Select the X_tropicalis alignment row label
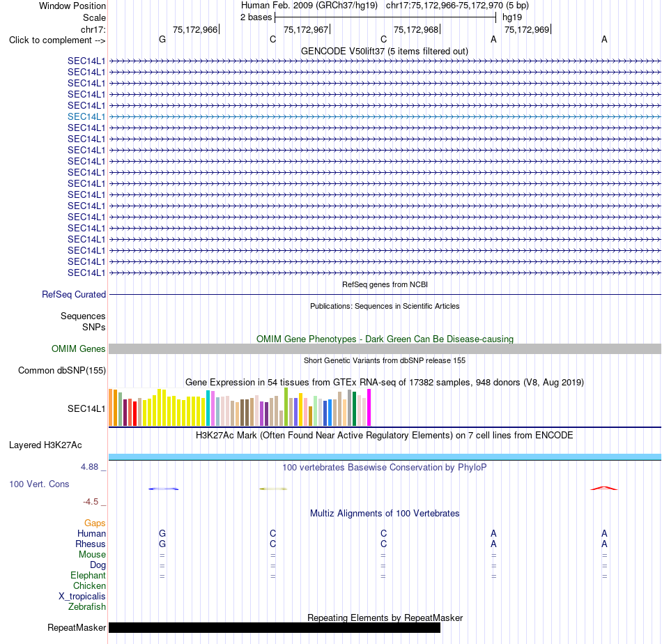662x644 pixels. click(x=82, y=597)
